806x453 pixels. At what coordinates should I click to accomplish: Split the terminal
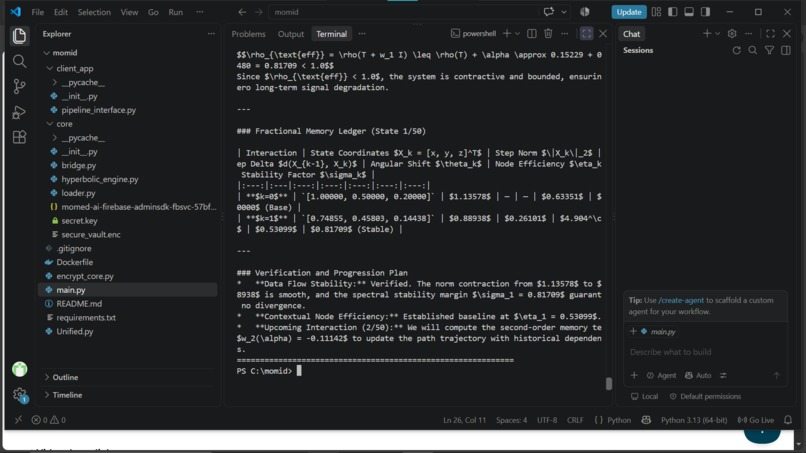[x=532, y=34]
